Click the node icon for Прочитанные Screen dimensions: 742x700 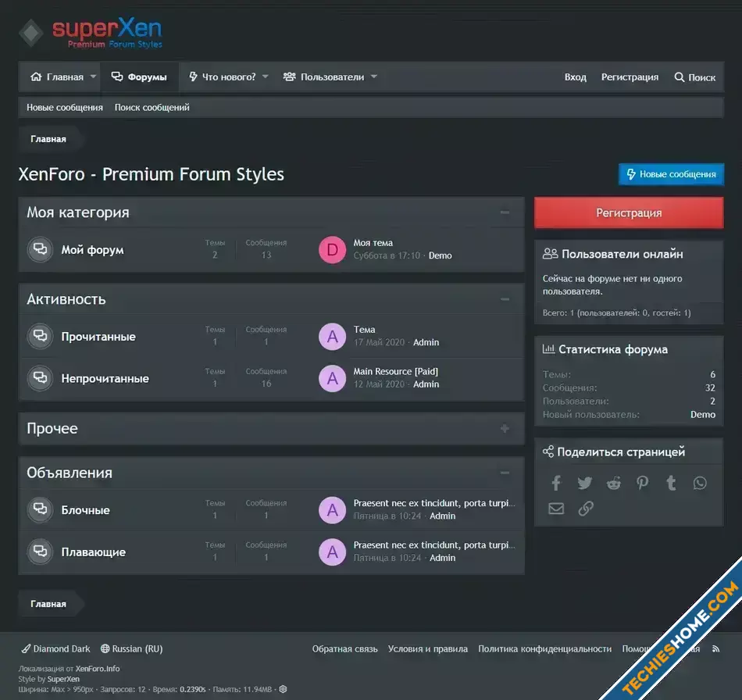point(40,336)
